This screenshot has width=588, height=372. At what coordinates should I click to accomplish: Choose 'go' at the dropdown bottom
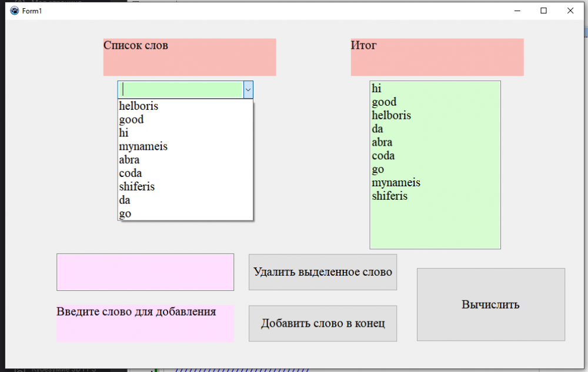[185, 213]
